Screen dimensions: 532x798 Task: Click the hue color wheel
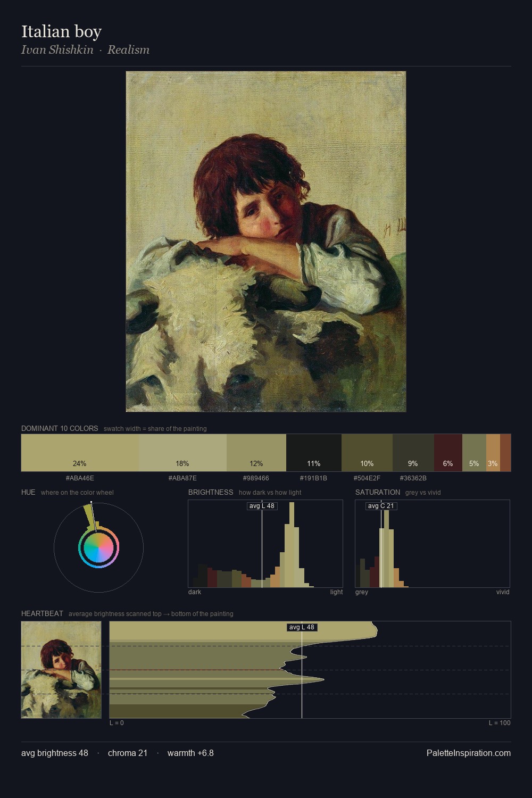coord(98,547)
